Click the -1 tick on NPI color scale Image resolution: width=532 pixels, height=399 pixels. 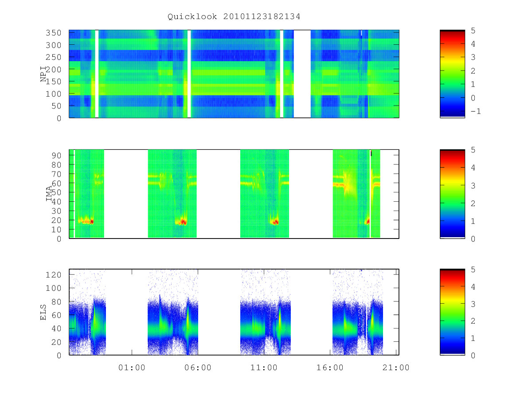(475, 111)
